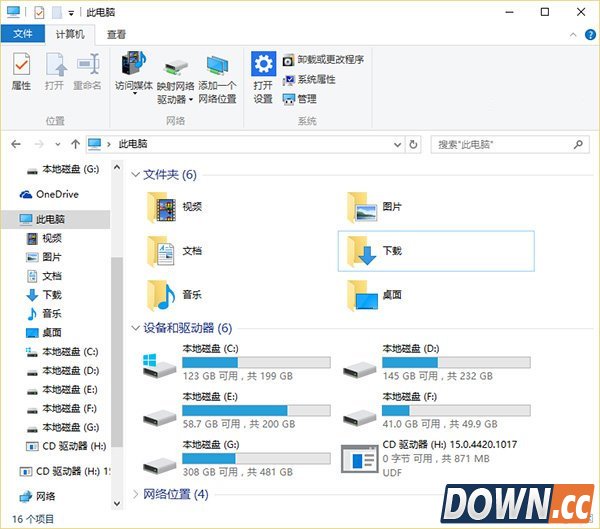Expand the 网络位置 (4) group
The image size is (600, 529).
point(136,494)
